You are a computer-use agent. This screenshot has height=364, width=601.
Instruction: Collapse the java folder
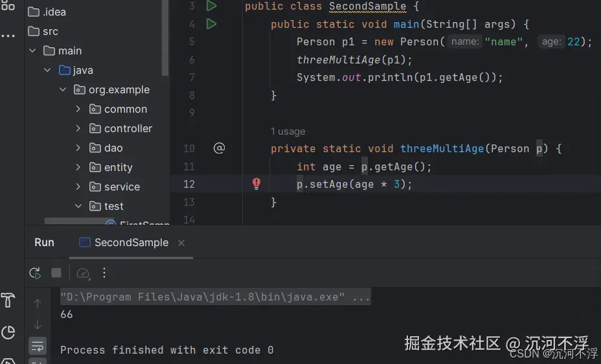(47, 70)
